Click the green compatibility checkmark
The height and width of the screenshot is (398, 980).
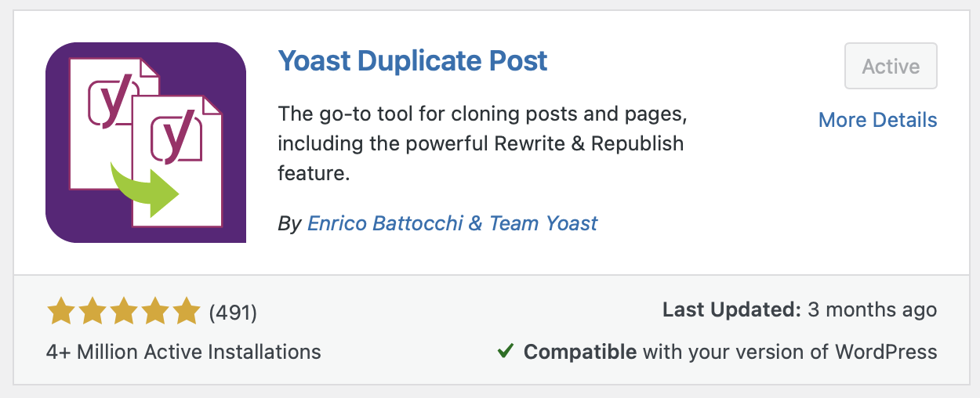(x=506, y=352)
